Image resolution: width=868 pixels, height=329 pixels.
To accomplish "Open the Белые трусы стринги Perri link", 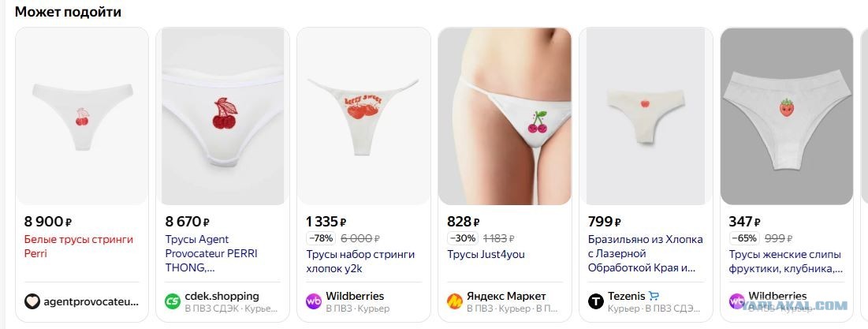I will coord(79,246).
